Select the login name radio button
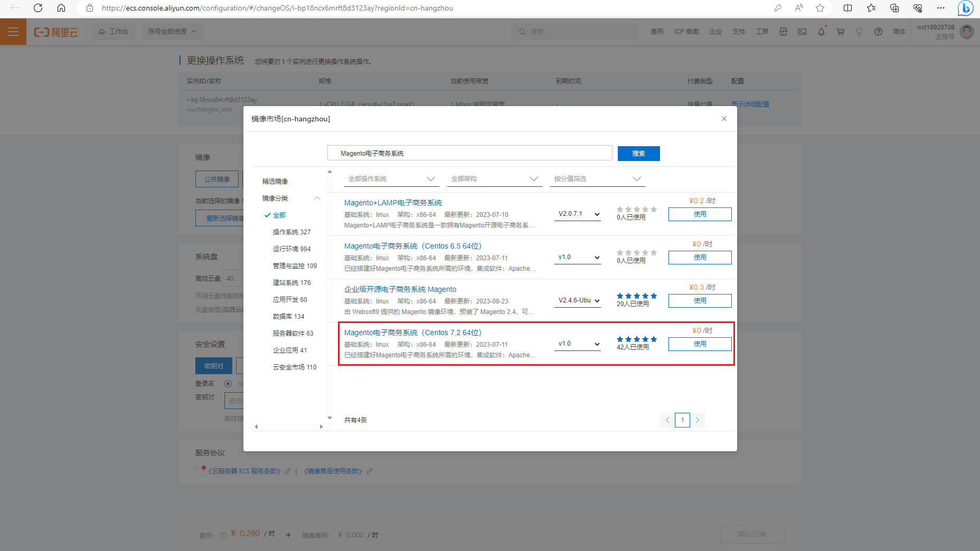This screenshot has height=551, width=980. click(228, 384)
